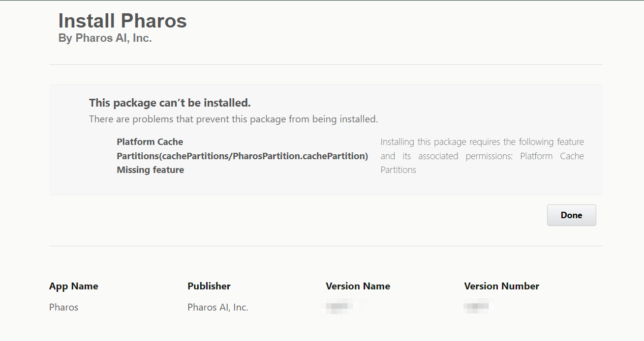Click the Done button
Viewport: 644px width, 341px height.
[571, 215]
